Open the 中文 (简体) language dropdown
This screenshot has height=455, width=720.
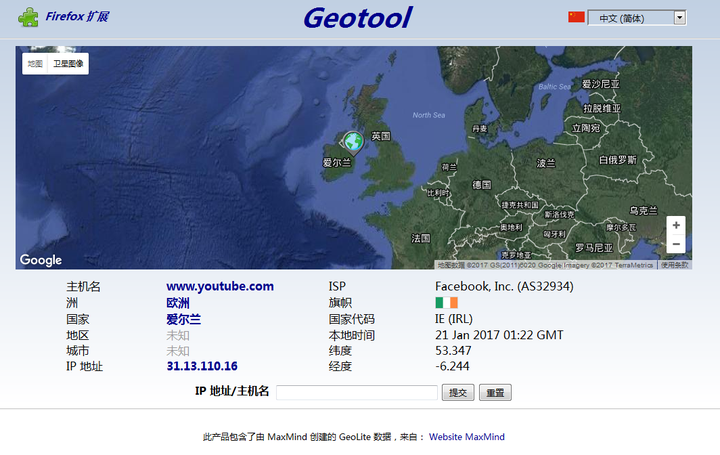click(637, 18)
